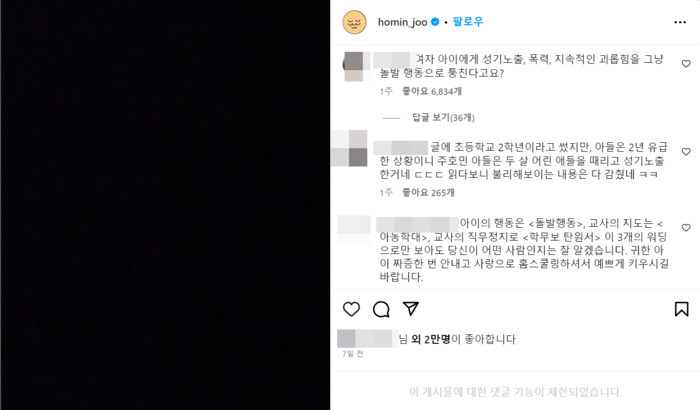The width and height of the screenshot is (700, 410).
Task: Click the blue verified badge next to homin_joo
Action: 435,21
